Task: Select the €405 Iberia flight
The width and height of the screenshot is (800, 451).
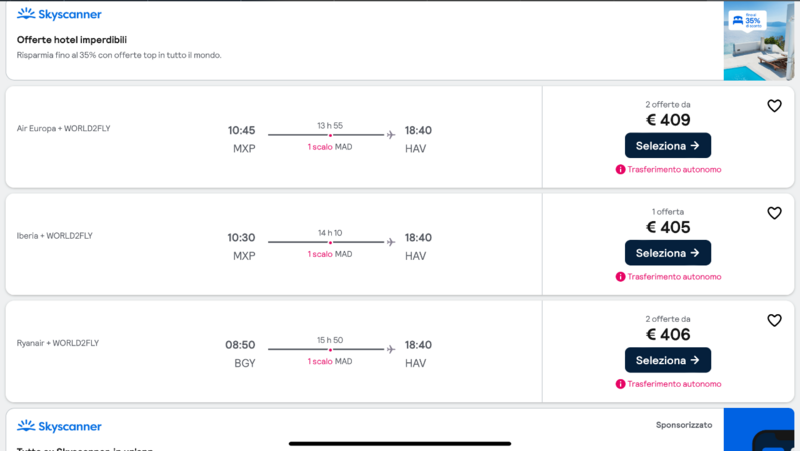Action: click(667, 253)
